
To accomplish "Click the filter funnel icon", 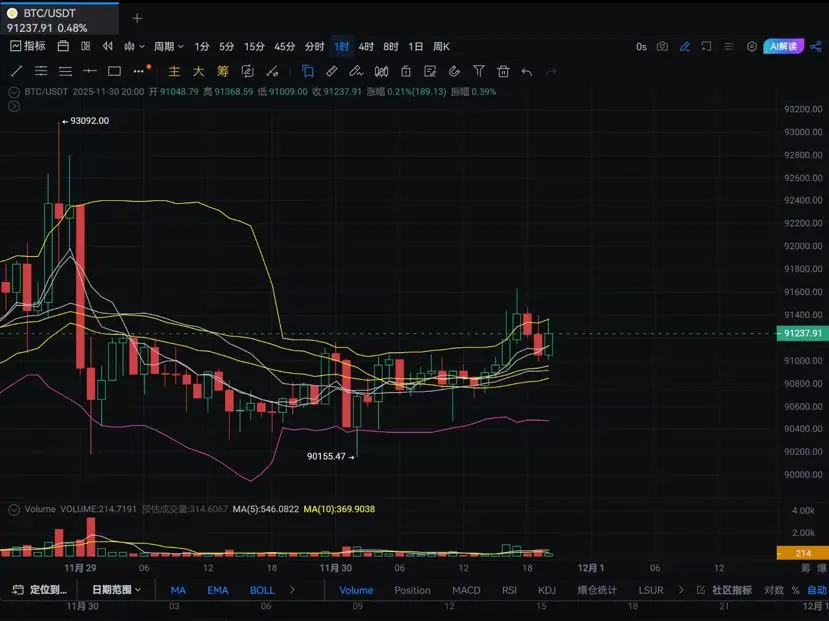I will 478,71.
